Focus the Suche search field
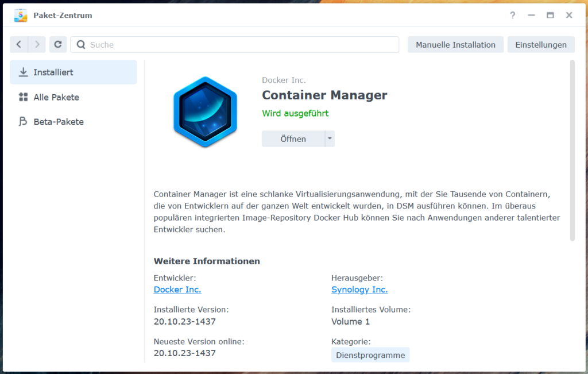The image size is (588, 374). click(234, 45)
